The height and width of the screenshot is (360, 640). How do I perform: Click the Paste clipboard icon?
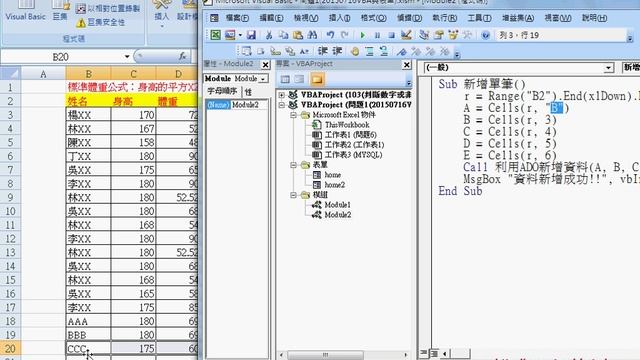[298, 35]
